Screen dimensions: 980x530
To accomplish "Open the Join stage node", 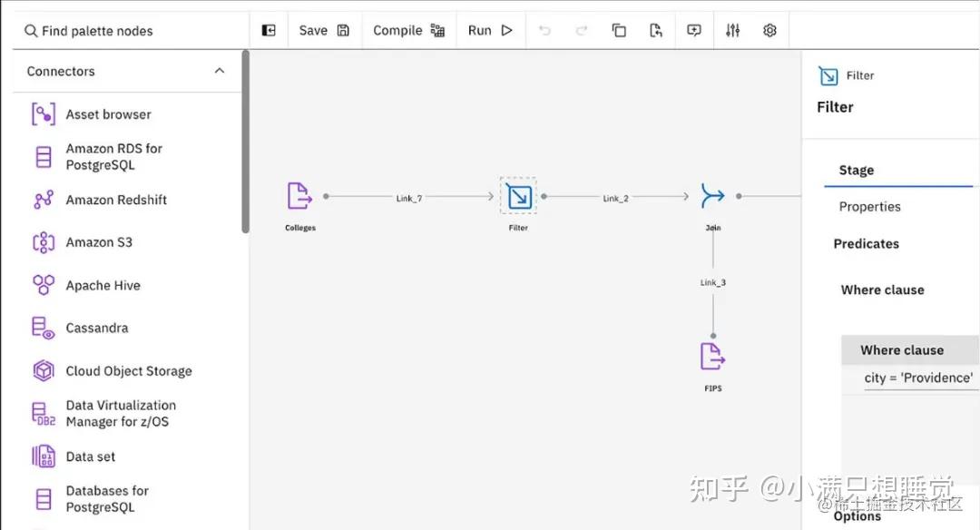I will tap(712, 195).
